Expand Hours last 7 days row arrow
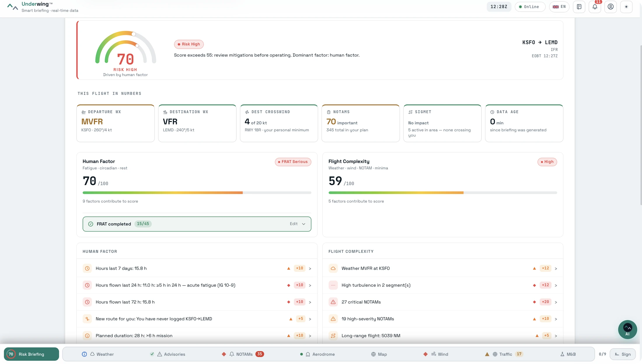The image size is (642, 364). click(x=310, y=268)
